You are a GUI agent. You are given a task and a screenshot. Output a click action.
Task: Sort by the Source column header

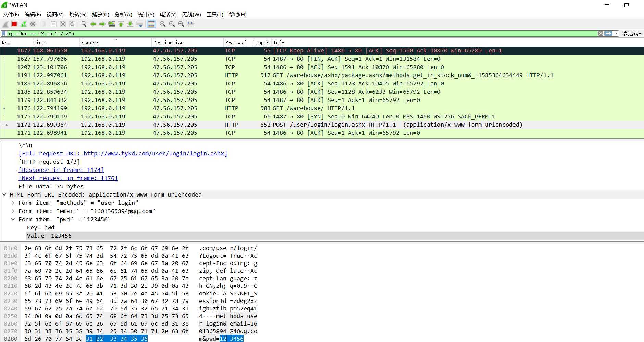115,43
